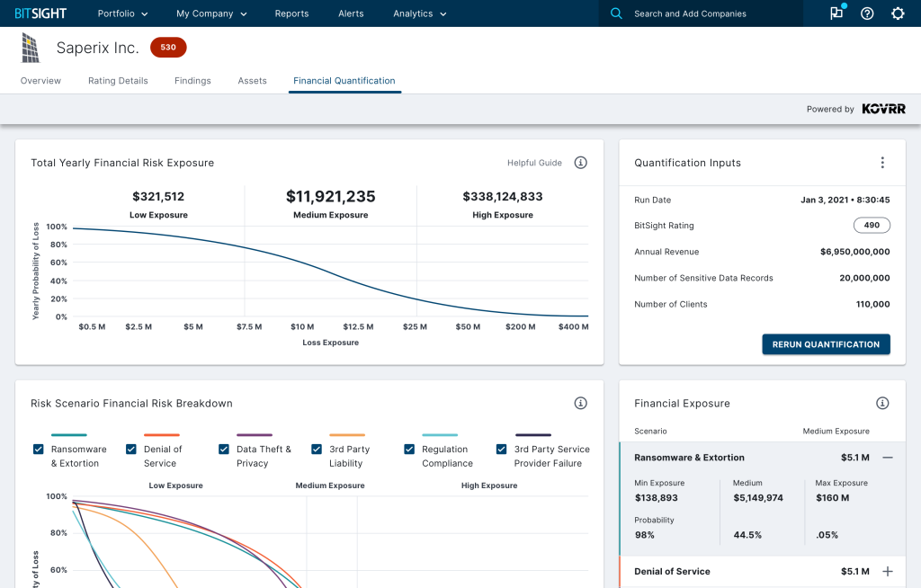Open the Portfolio dropdown menu
This screenshot has width=921, height=588.
coord(122,13)
